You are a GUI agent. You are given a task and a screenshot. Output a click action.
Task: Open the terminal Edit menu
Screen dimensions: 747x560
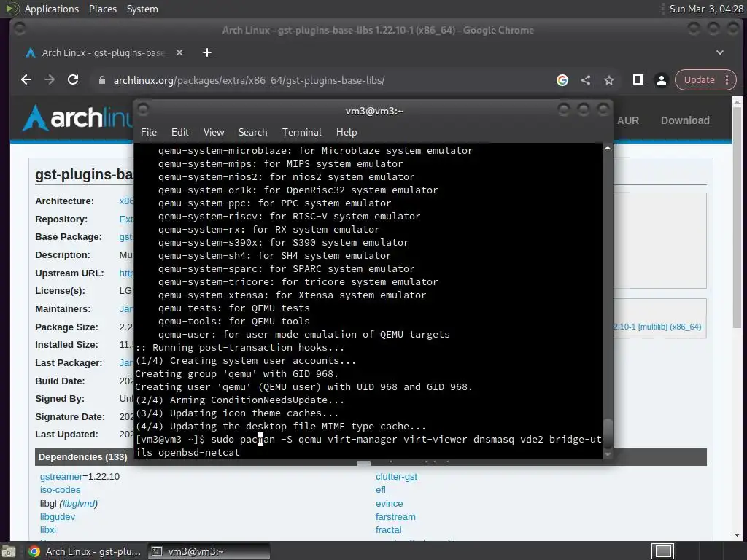pyautogui.click(x=179, y=133)
